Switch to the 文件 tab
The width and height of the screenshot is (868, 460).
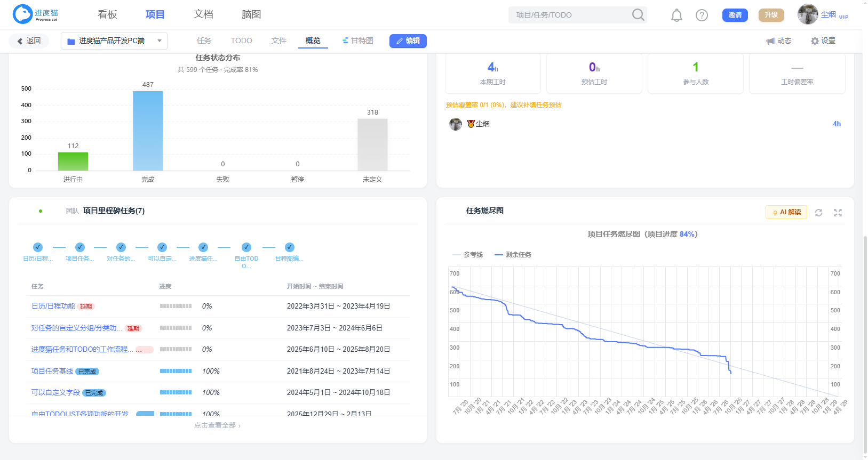[x=278, y=41]
